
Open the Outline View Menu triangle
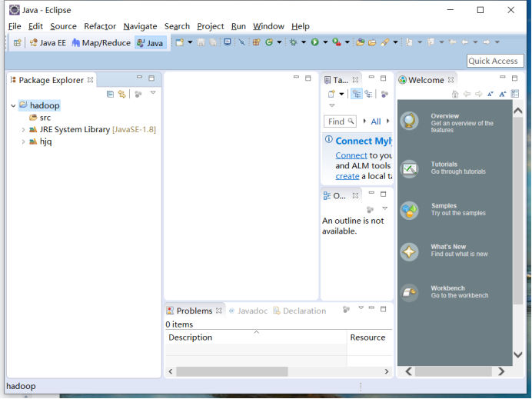(x=384, y=208)
